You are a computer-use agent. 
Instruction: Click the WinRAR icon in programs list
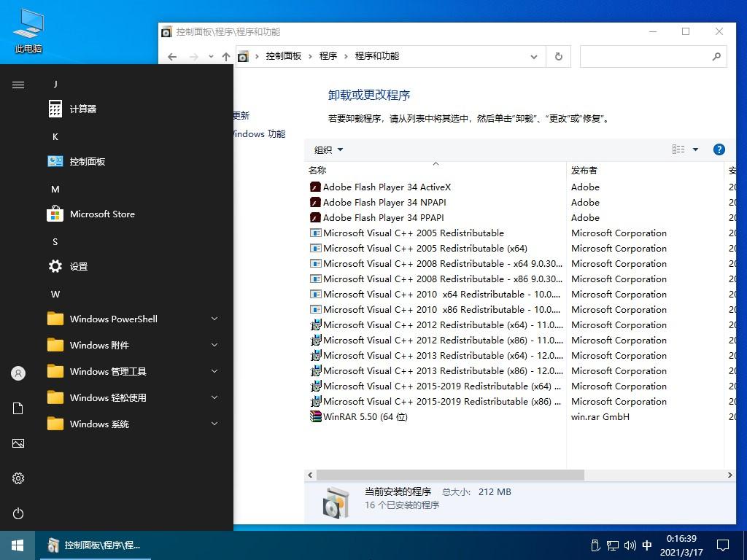(315, 416)
